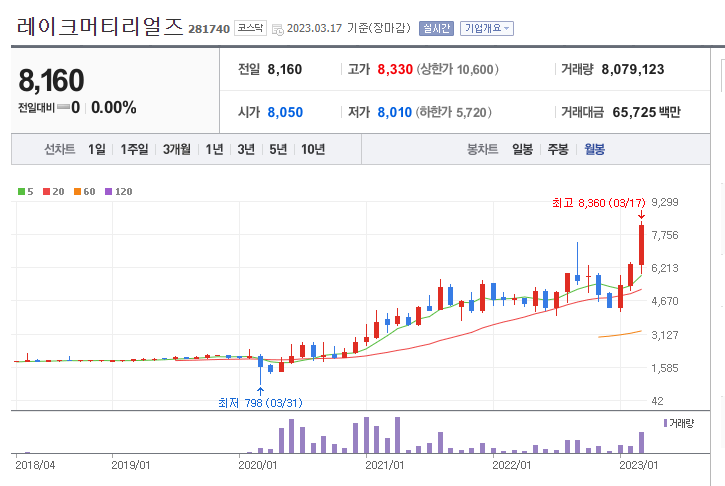Click the current price 8,160
This screenshot has height=486, width=725.
pyautogui.click(x=51, y=80)
